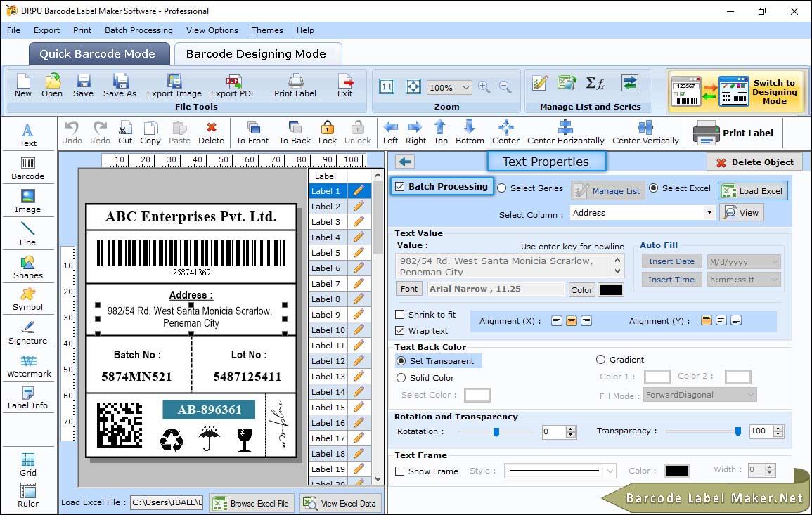The height and width of the screenshot is (515, 812).
Task: Open the Shapes tool
Action: coord(28,267)
